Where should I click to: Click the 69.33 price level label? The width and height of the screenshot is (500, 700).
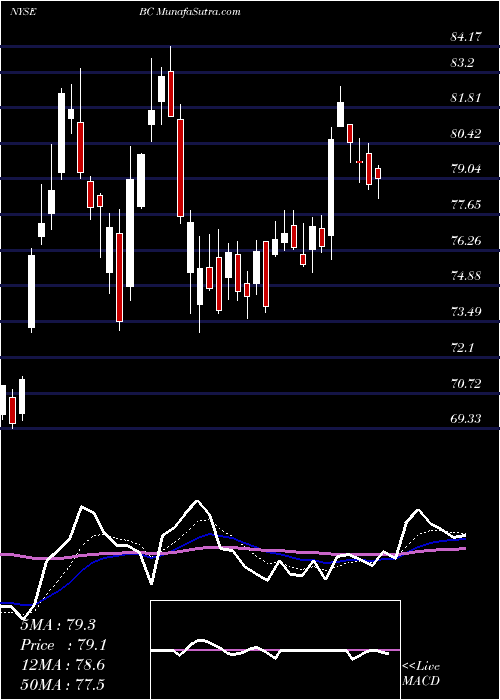tap(466, 419)
